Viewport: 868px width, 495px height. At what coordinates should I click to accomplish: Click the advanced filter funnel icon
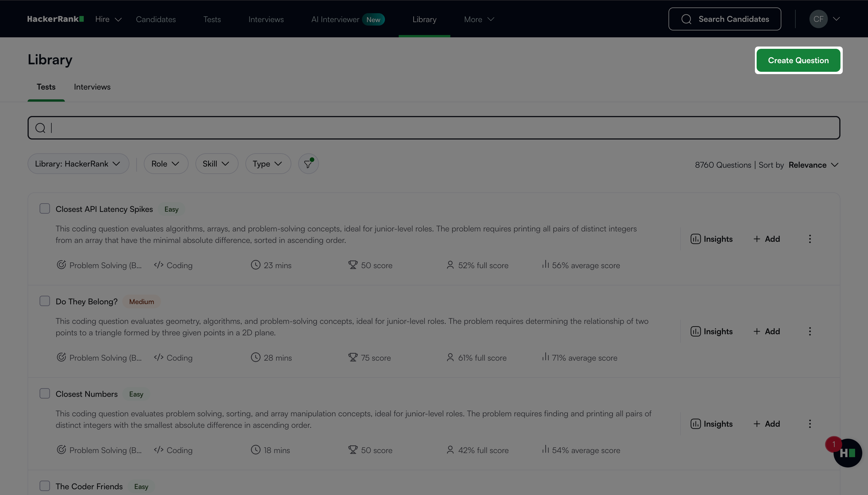[308, 164]
